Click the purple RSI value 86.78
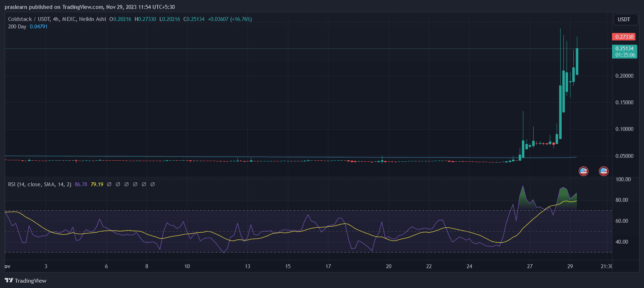644x288 pixels. 81,184
